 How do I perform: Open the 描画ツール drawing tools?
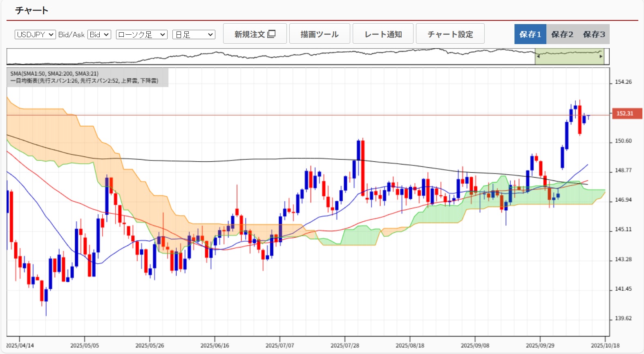[320, 34]
